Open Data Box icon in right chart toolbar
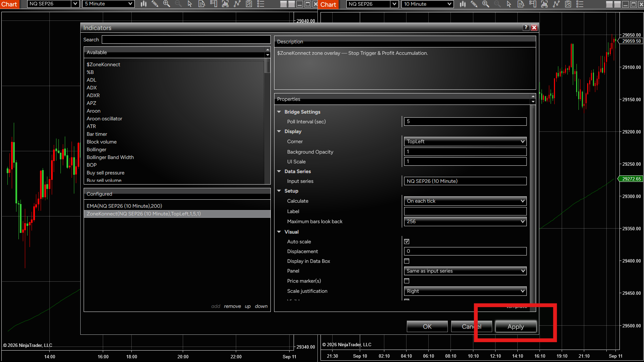 521,4
